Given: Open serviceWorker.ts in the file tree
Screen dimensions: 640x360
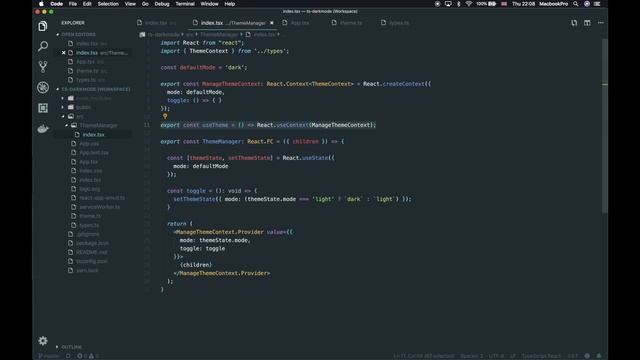Looking at the screenshot, I should pyautogui.click(x=100, y=207).
